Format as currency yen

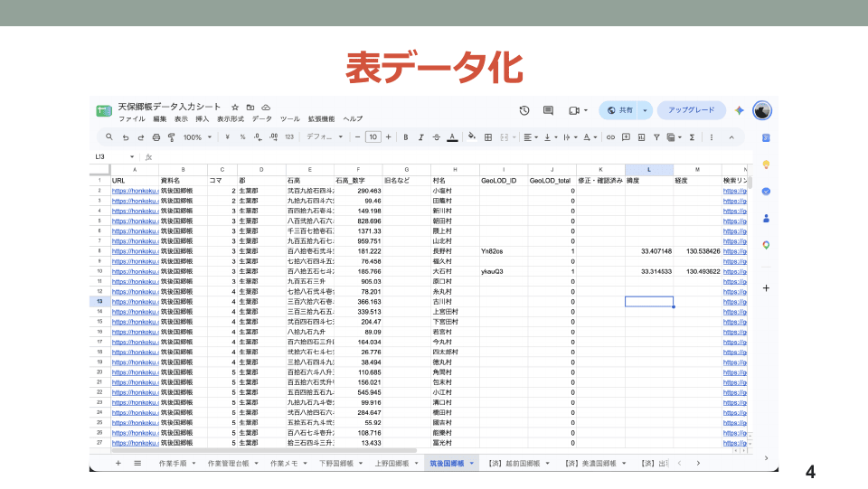click(x=227, y=137)
